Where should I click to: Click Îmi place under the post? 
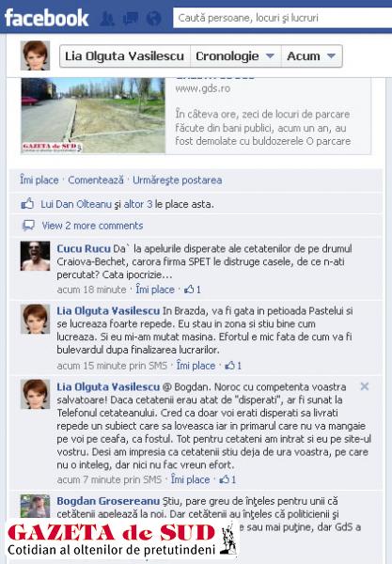tap(39, 180)
